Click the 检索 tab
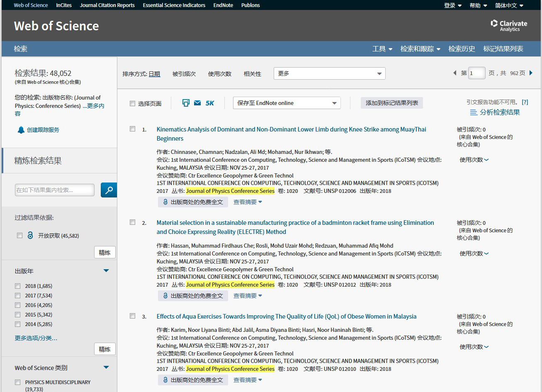 coord(21,49)
